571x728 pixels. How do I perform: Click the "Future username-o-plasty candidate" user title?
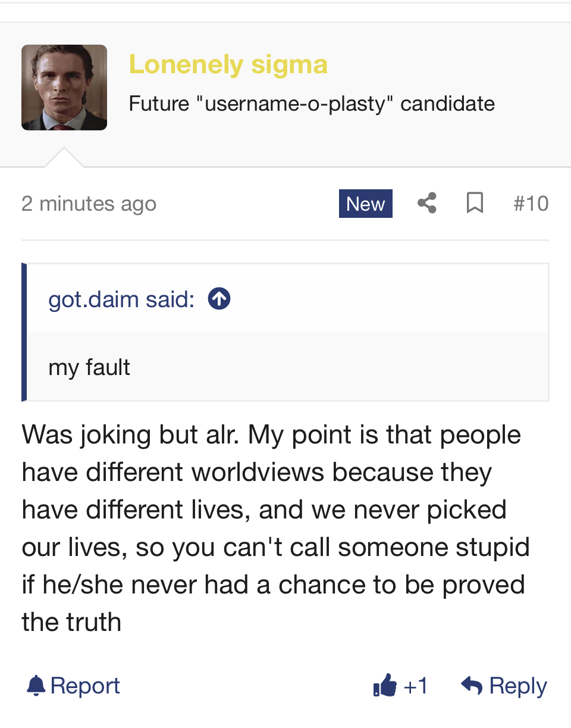point(312,104)
